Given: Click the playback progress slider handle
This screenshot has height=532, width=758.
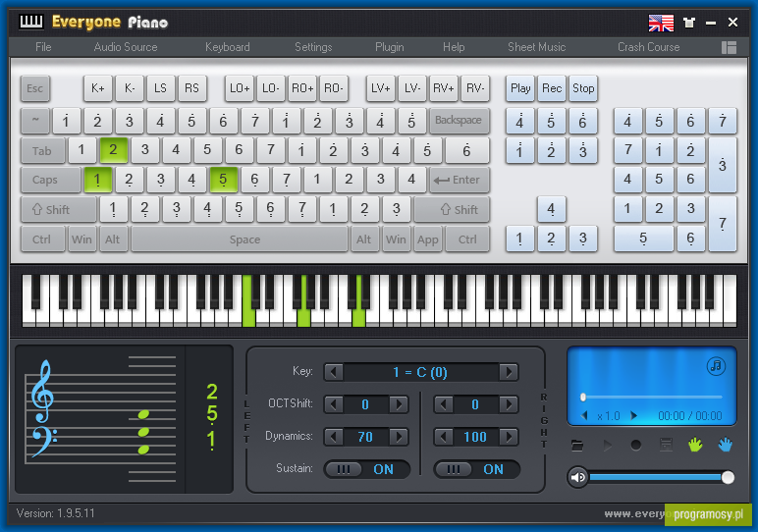Looking at the screenshot, I should click(583, 398).
